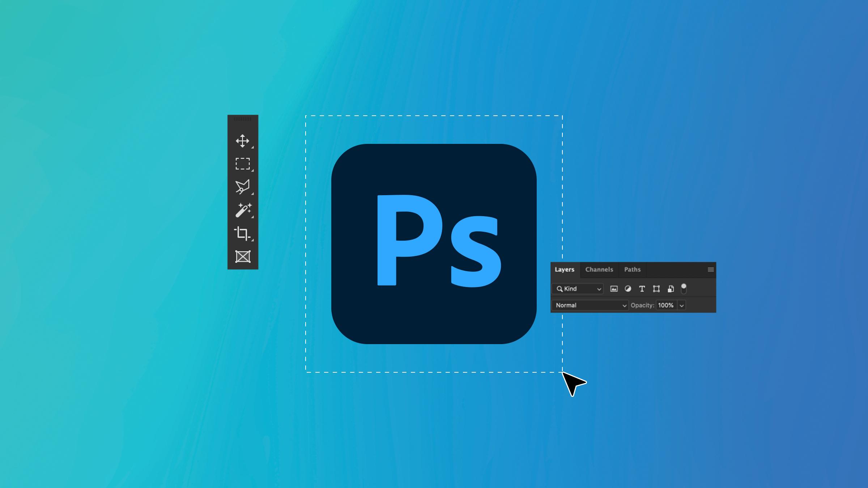Toggle the adjustment layer filter icon
Viewport: 868px width, 488px height.
[628, 289]
